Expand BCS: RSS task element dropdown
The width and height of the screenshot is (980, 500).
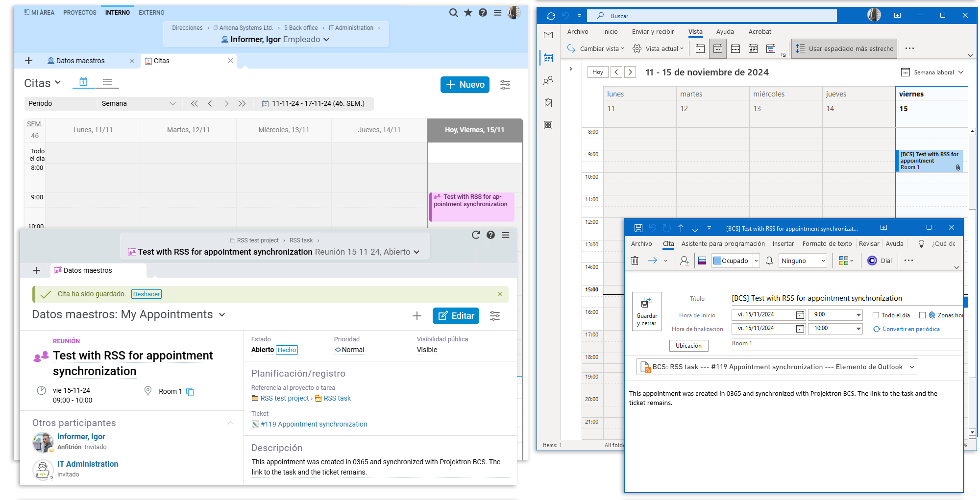pyautogui.click(x=912, y=367)
